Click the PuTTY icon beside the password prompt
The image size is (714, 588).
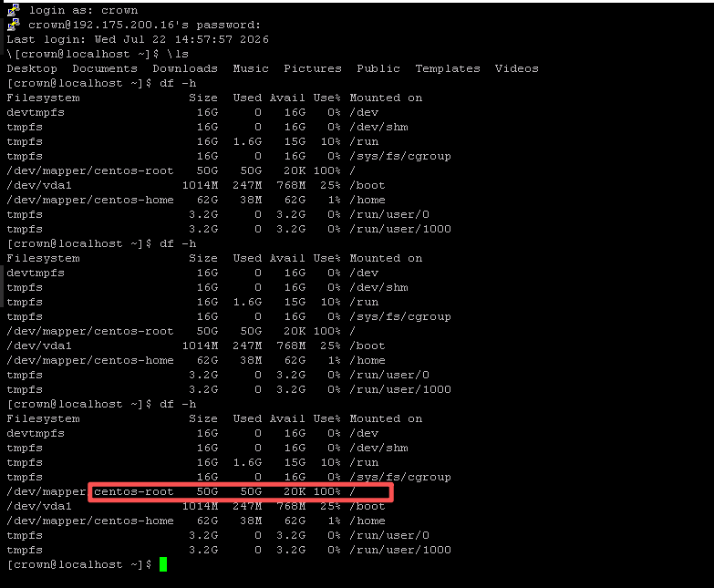[x=14, y=24]
